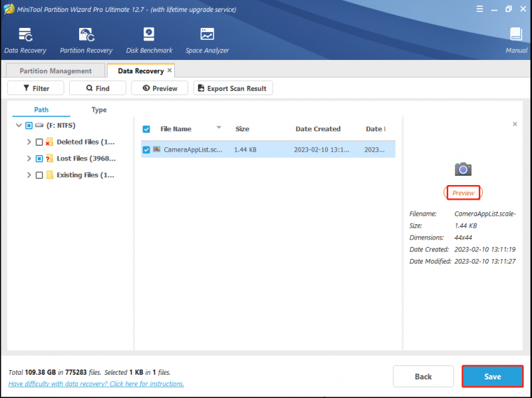Check the Existing Files folder checkbox
This screenshot has width=532, height=398.
coord(39,175)
